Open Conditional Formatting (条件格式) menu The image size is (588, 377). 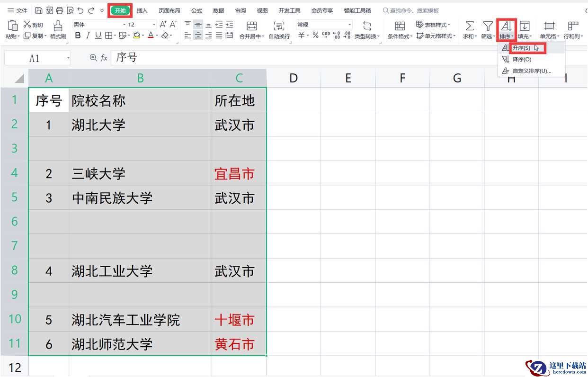400,30
